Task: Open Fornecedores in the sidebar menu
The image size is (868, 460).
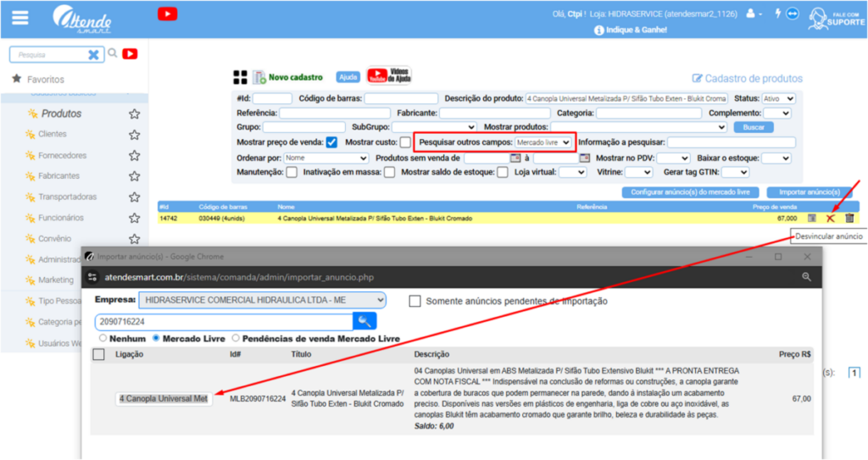Action: tap(62, 156)
